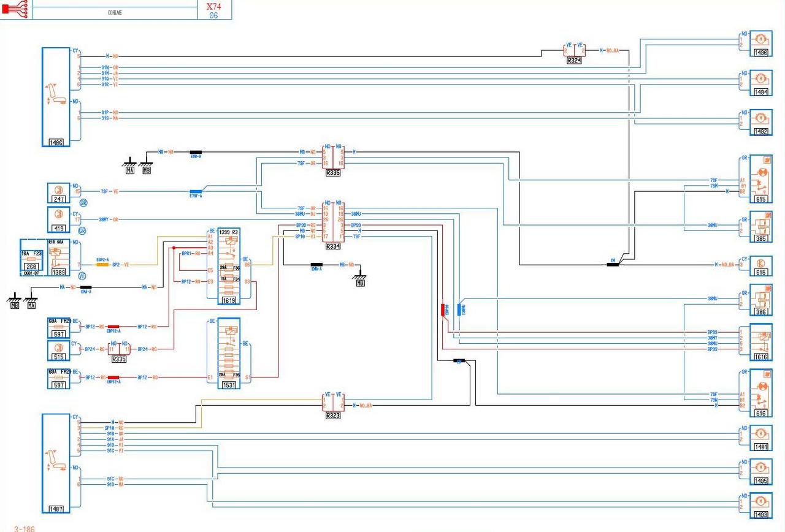
Task: Click the orange ESP2-A splice marker
Action: [x=102, y=265]
